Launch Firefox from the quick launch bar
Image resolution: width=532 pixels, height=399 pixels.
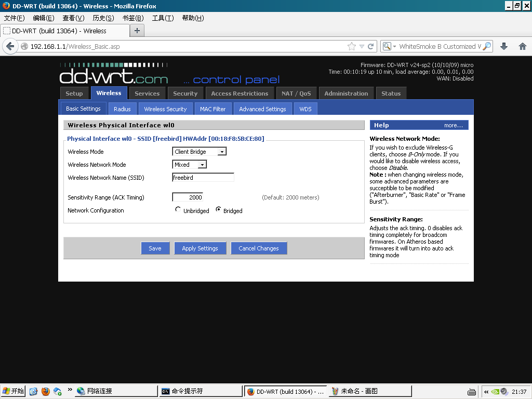click(46, 391)
